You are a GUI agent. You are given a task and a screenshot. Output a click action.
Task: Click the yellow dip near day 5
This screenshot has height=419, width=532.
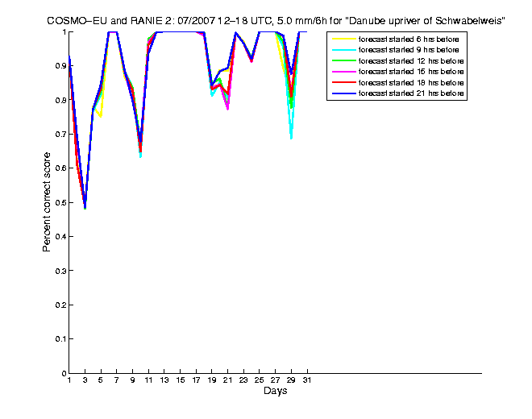tap(101, 116)
